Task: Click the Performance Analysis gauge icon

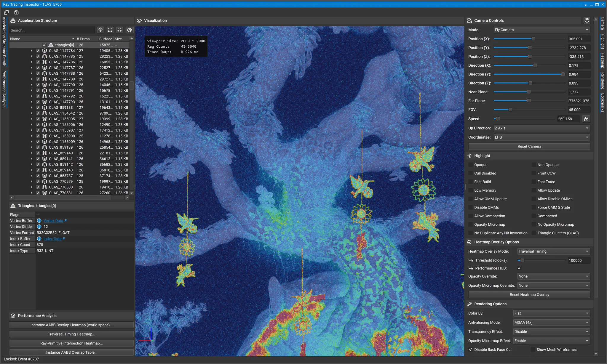Action: point(13,316)
